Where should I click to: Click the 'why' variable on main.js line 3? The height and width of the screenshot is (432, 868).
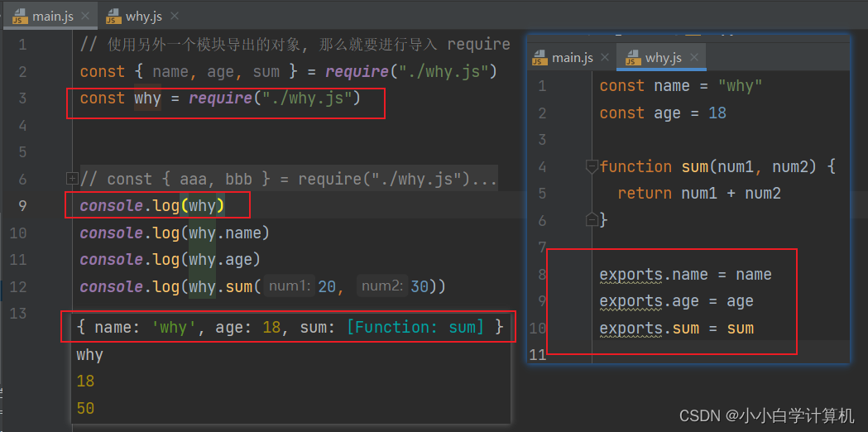tap(148, 98)
